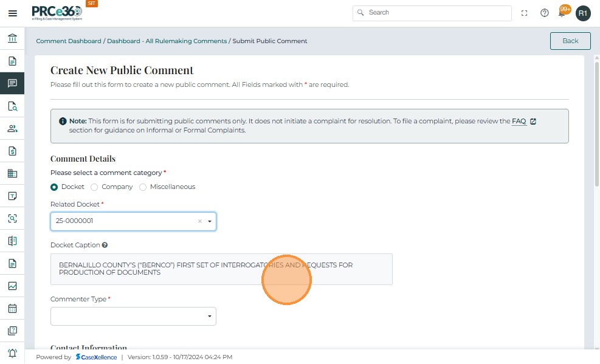Click the chart image sidebar icon
This screenshot has height=364, width=600.
pos(12,286)
